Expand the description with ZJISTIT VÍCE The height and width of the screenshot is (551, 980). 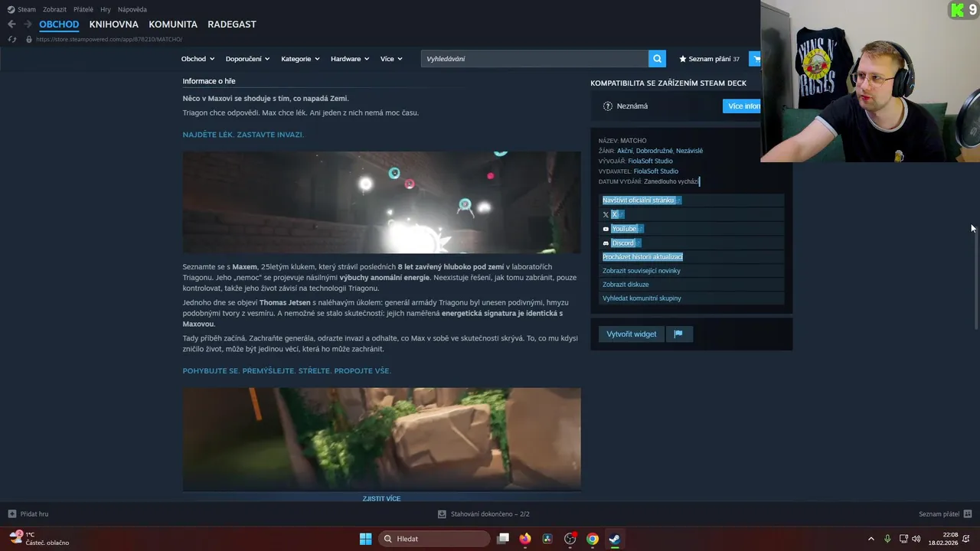coord(381,498)
